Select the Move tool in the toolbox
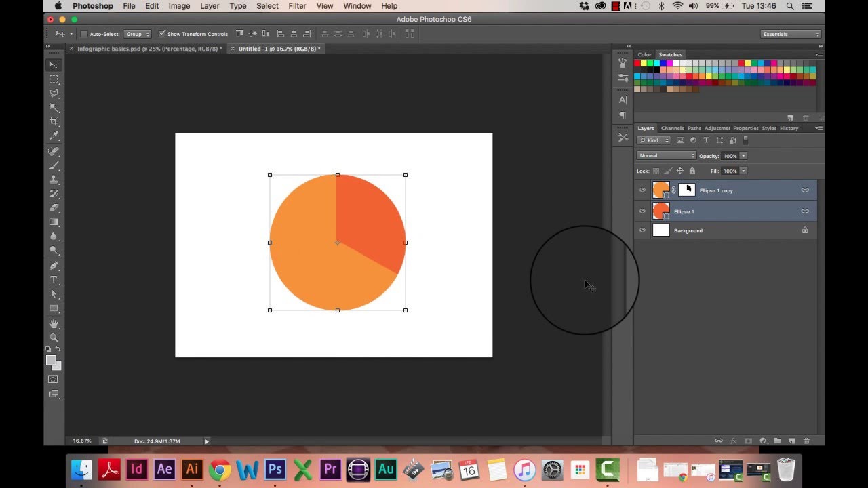Viewport: 868px width, 488px height. click(x=54, y=64)
